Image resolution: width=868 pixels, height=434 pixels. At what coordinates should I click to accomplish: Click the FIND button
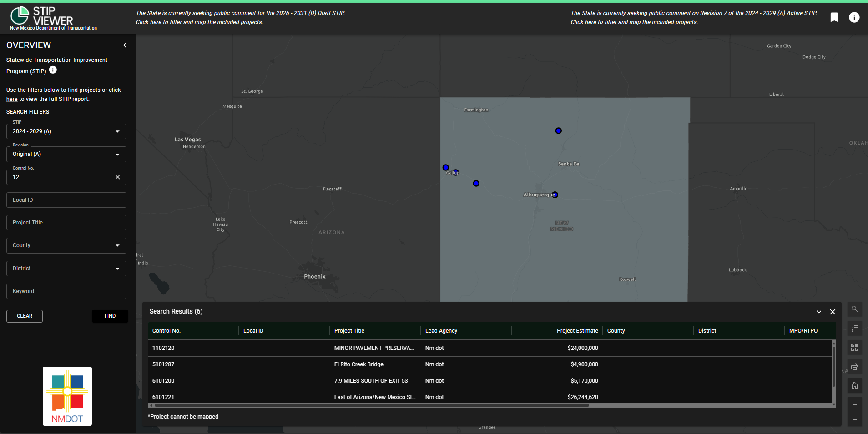point(110,316)
